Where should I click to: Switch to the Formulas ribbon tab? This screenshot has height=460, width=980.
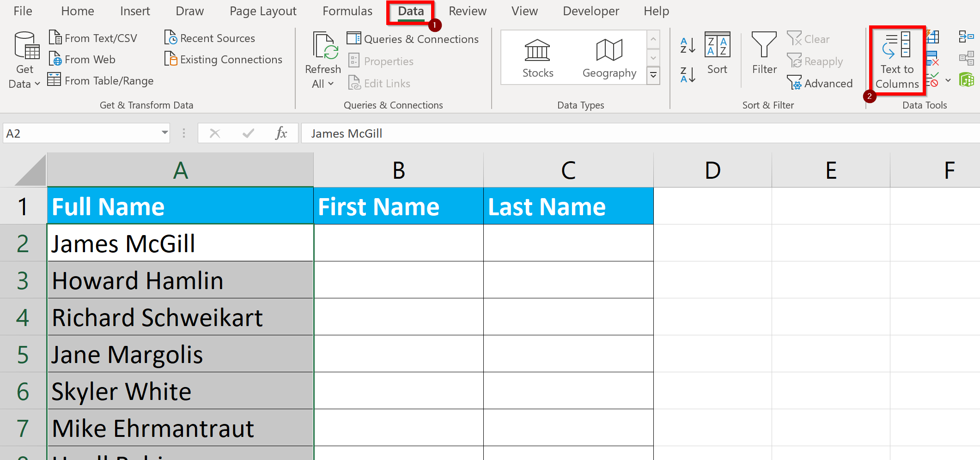347,11
